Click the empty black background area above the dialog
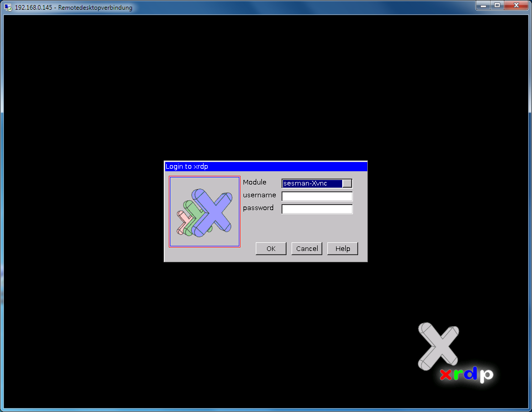Image resolution: width=532 pixels, height=412 pixels. coord(266,87)
